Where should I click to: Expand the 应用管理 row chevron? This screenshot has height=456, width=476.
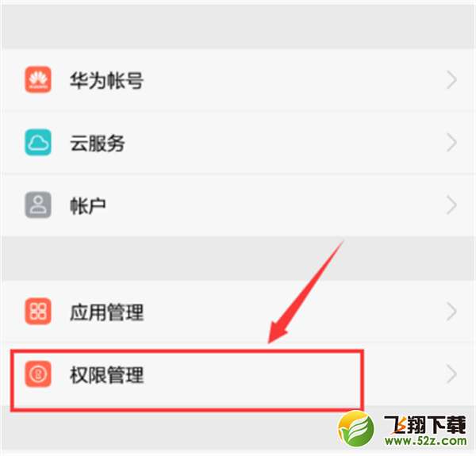click(x=451, y=312)
